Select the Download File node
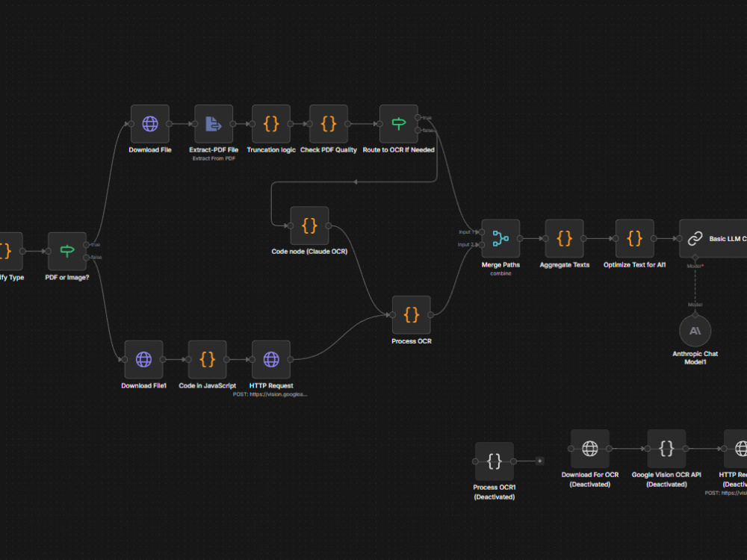Screen dimensions: 747x560 150,124
